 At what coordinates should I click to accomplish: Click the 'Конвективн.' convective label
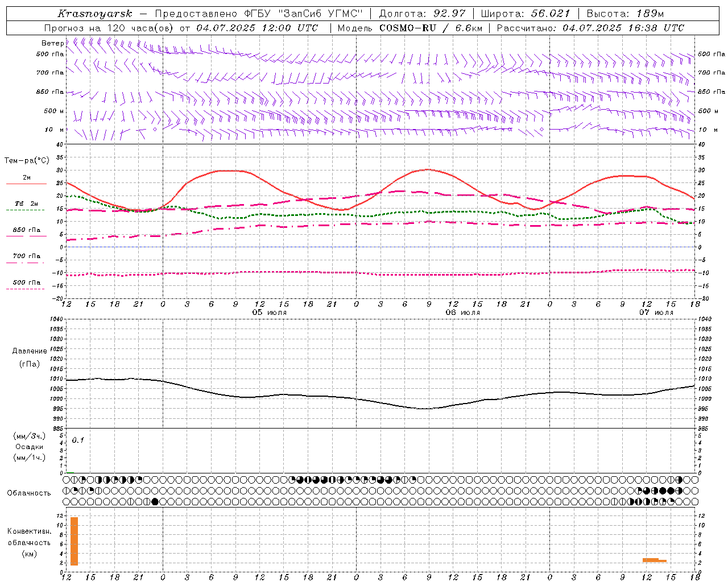coord(30,531)
